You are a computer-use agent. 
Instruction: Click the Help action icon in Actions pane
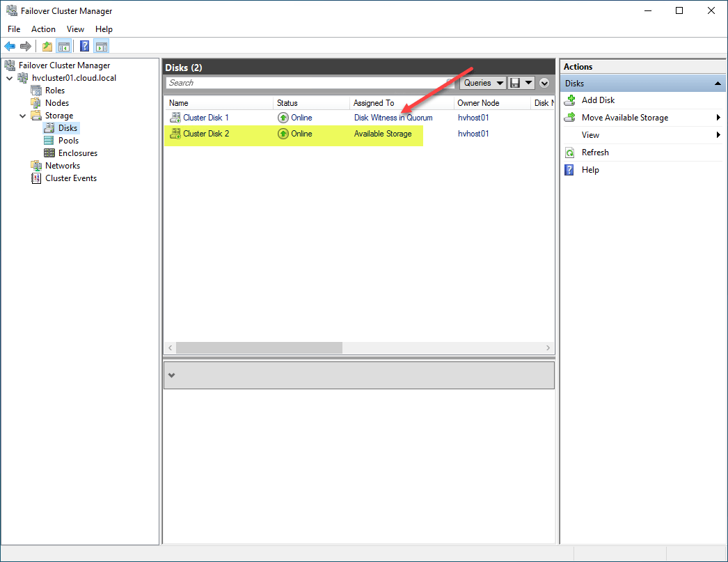click(x=569, y=169)
